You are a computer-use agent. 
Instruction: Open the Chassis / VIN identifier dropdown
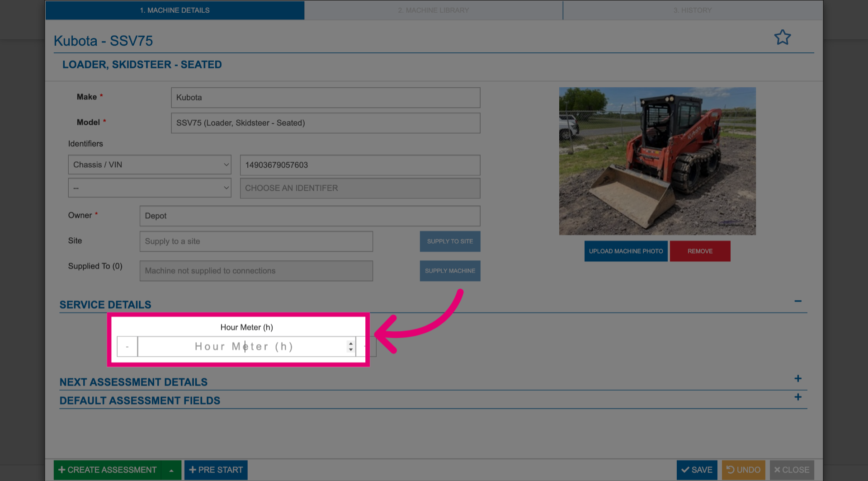(x=150, y=165)
